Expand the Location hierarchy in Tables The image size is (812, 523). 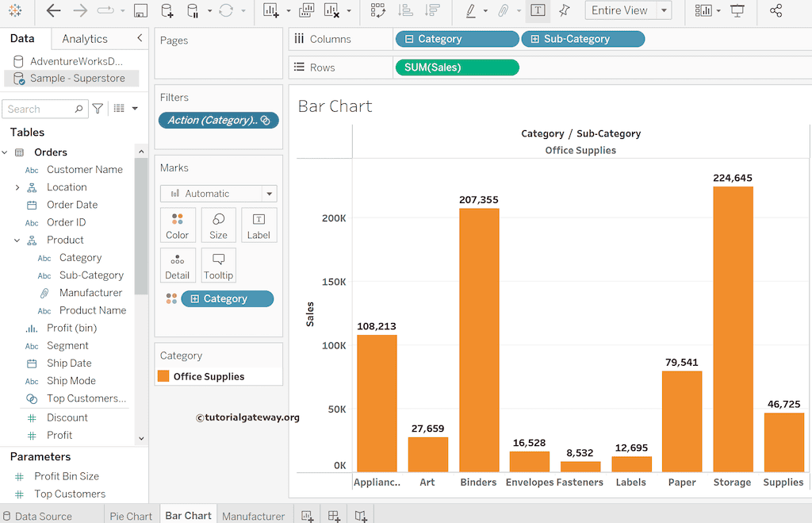(17, 187)
